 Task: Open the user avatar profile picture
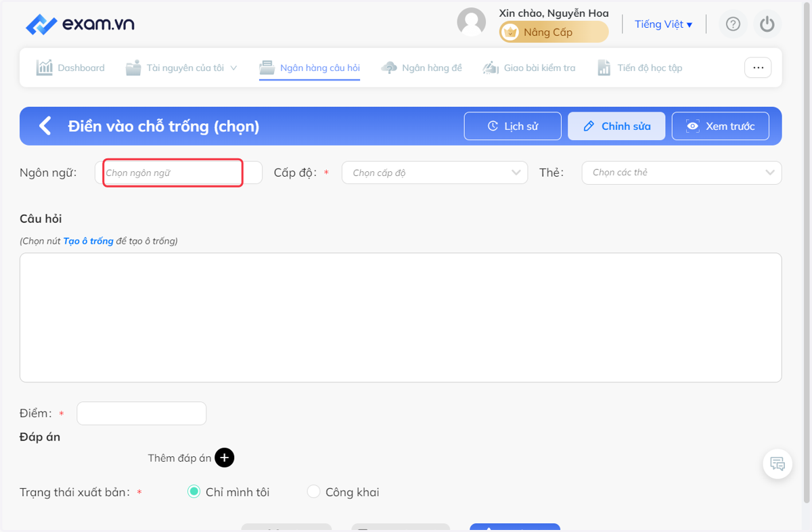coord(472,22)
